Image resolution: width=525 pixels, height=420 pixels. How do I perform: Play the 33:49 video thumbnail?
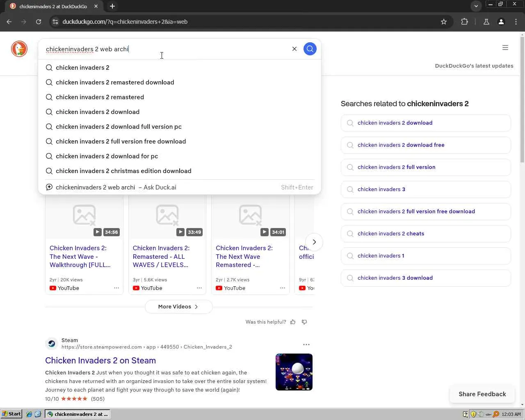click(x=167, y=217)
